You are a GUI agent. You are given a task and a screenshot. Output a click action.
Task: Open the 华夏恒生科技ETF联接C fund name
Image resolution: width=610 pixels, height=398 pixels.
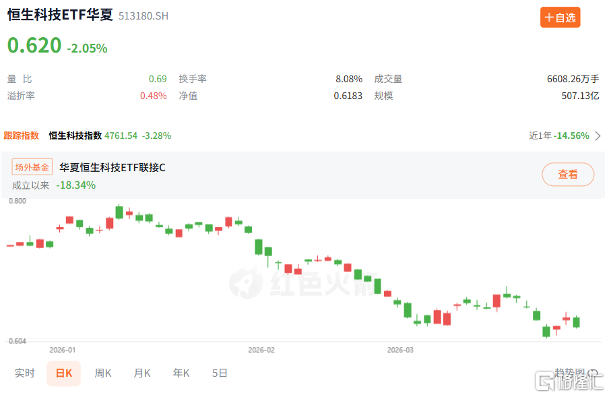[112, 168]
